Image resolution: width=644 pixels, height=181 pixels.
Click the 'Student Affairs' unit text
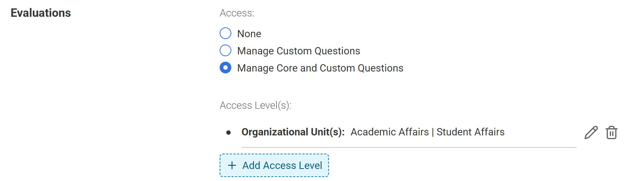point(470,132)
